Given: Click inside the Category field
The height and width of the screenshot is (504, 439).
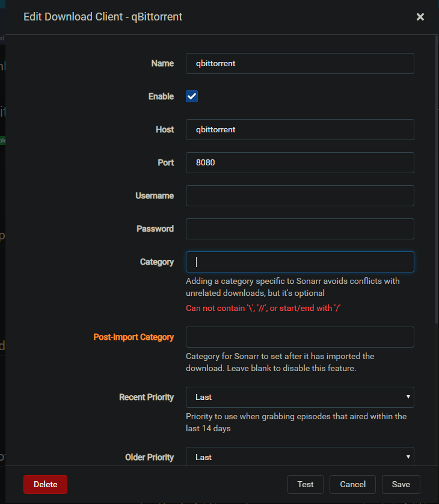Looking at the screenshot, I should (x=300, y=262).
